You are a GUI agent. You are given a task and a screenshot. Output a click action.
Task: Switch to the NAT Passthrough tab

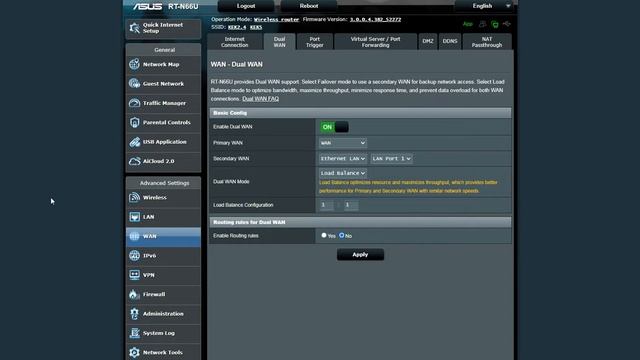click(x=487, y=42)
